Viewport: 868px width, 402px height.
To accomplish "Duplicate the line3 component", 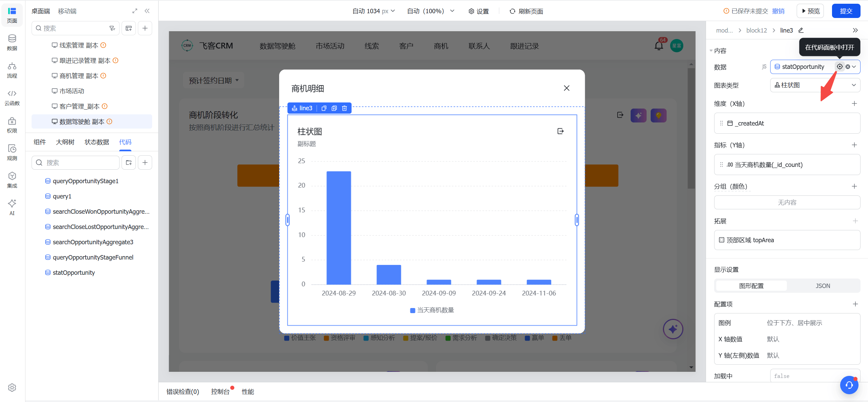I will click(334, 108).
